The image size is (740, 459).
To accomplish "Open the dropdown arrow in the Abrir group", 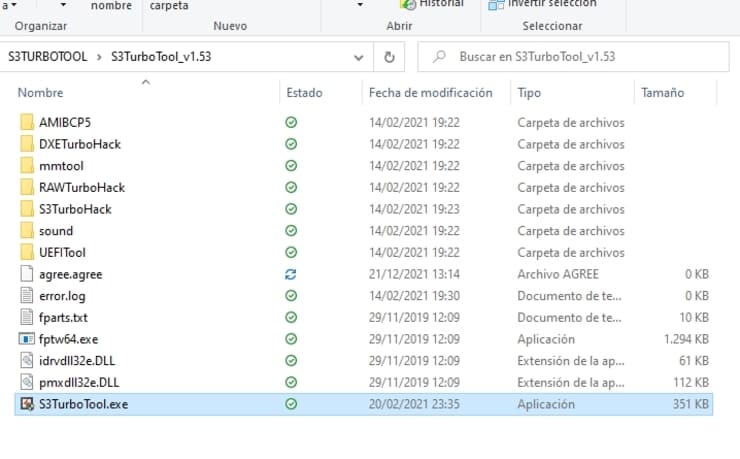I will click(x=360, y=5).
